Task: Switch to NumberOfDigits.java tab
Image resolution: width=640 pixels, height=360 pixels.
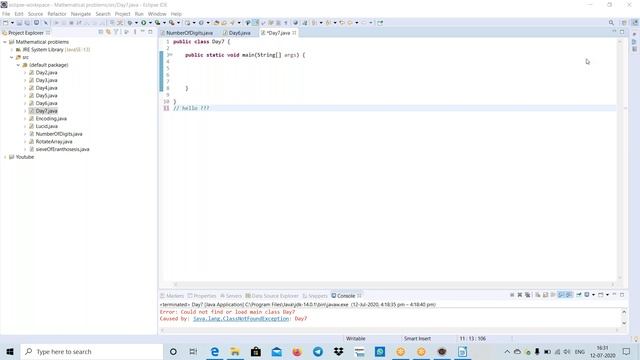Action: tap(189, 33)
